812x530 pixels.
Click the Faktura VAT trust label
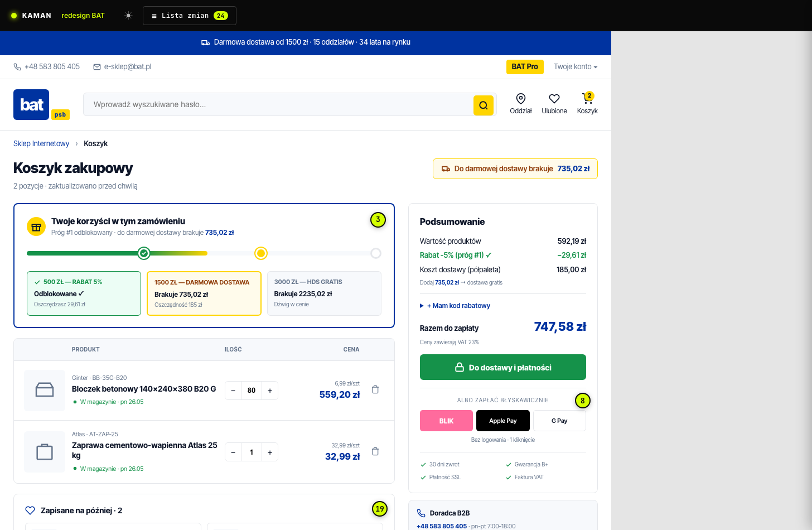[x=529, y=478]
